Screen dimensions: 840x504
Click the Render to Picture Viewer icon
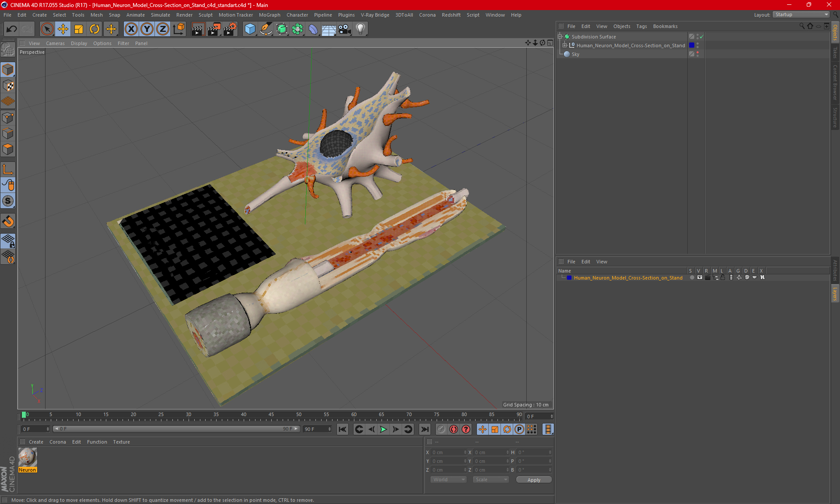pos(214,29)
